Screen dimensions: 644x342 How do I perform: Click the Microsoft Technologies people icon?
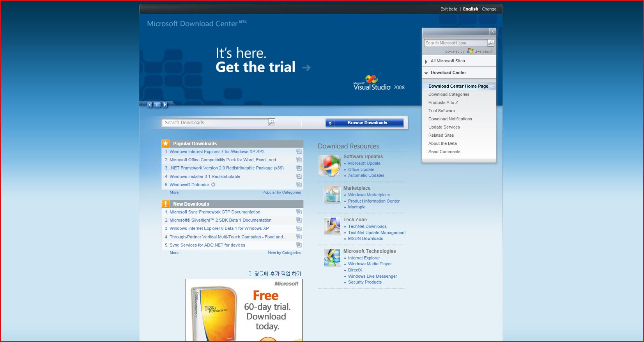tap(332, 257)
